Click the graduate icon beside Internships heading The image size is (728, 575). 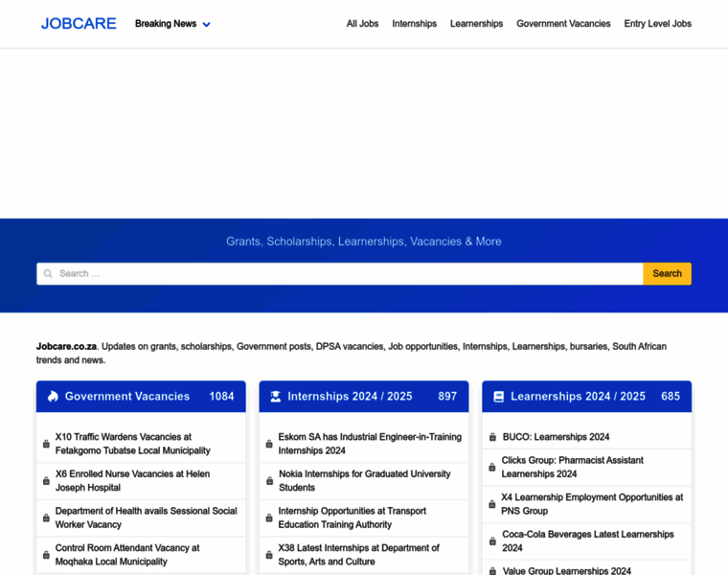276,396
